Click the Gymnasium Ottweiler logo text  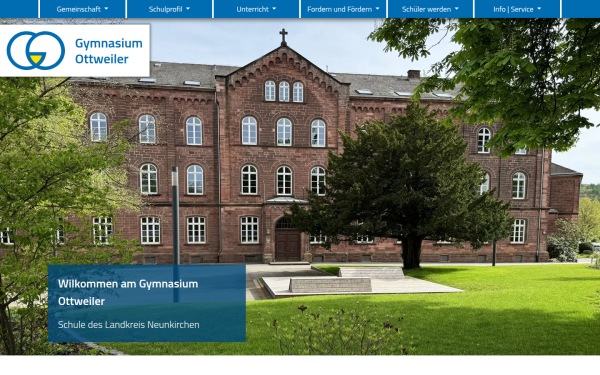point(109,51)
